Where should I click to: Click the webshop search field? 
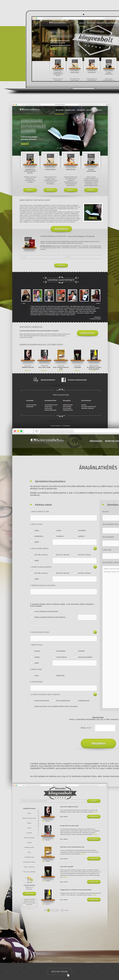(53, 801)
